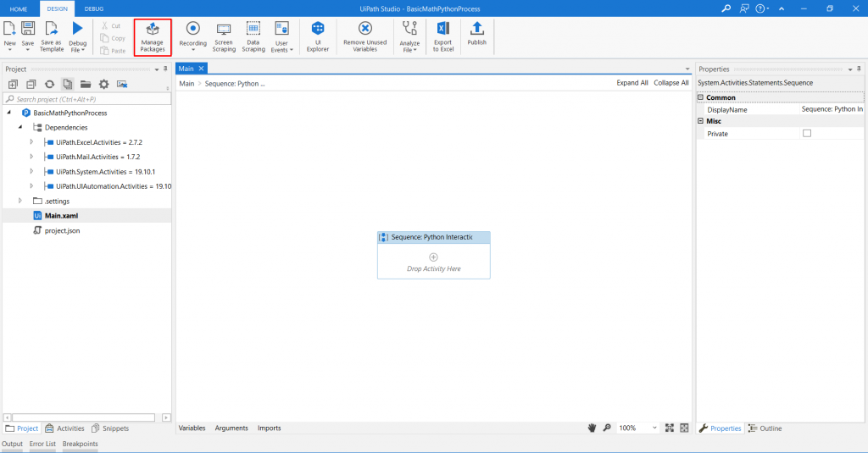Open the Breakpoints tab

[x=80, y=444]
